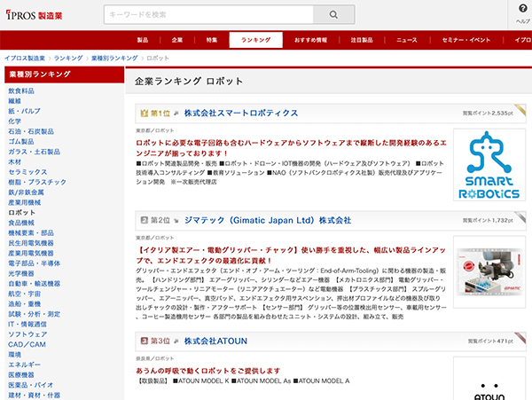The width and height of the screenshot is (532, 400).
Task: Click the gold crown icon beside 第1位
Action: pos(145,113)
